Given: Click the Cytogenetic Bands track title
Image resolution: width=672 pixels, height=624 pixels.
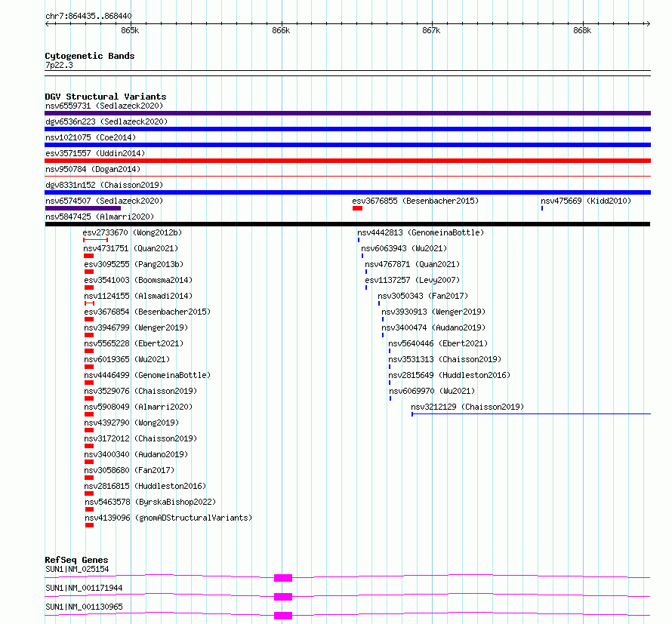Looking at the screenshot, I should 90,56.
